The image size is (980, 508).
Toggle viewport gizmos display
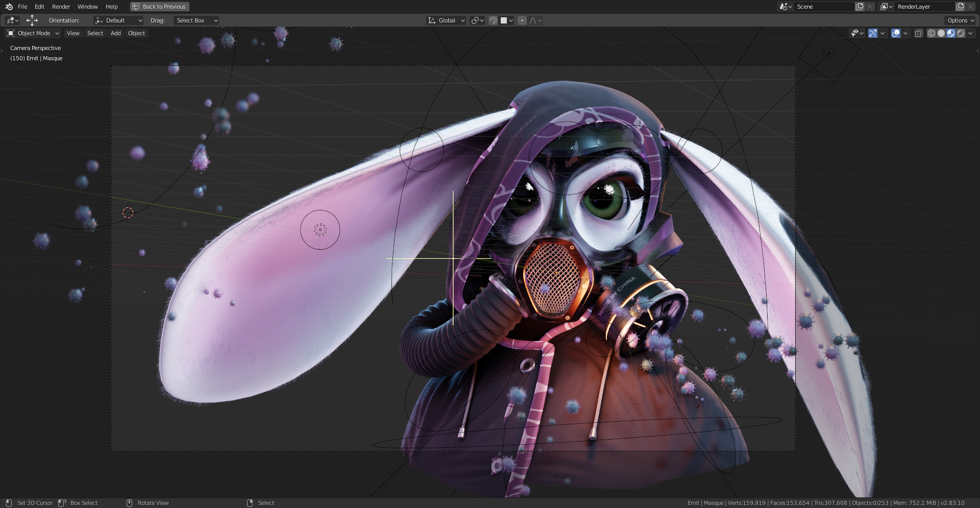873,33
